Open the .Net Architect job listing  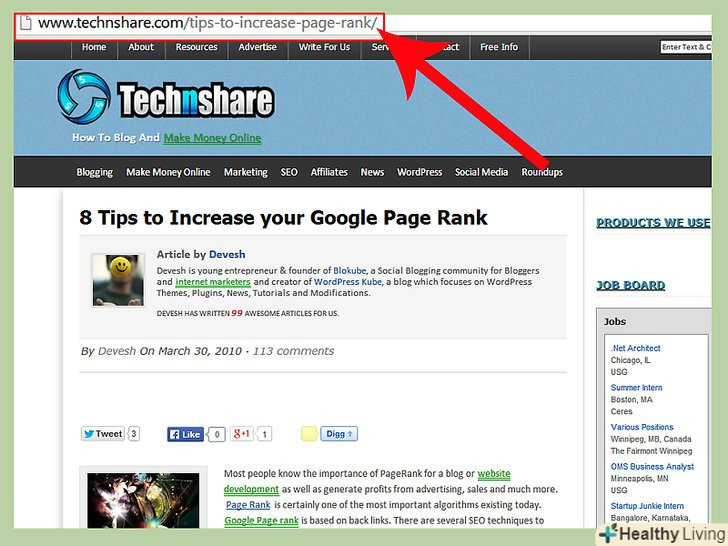pyautogui.click(x=636, y=348)
